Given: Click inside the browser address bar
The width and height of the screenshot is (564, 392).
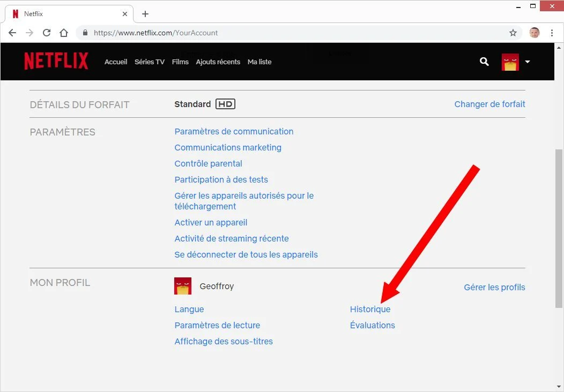Looking at the screenshot, I should [214, 33].
